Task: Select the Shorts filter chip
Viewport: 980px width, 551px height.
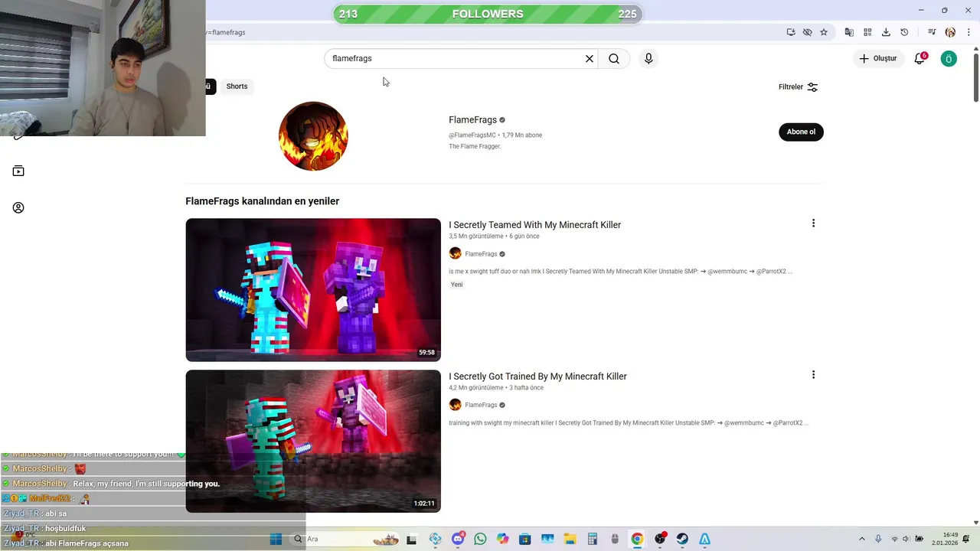Action: [237, 86]
